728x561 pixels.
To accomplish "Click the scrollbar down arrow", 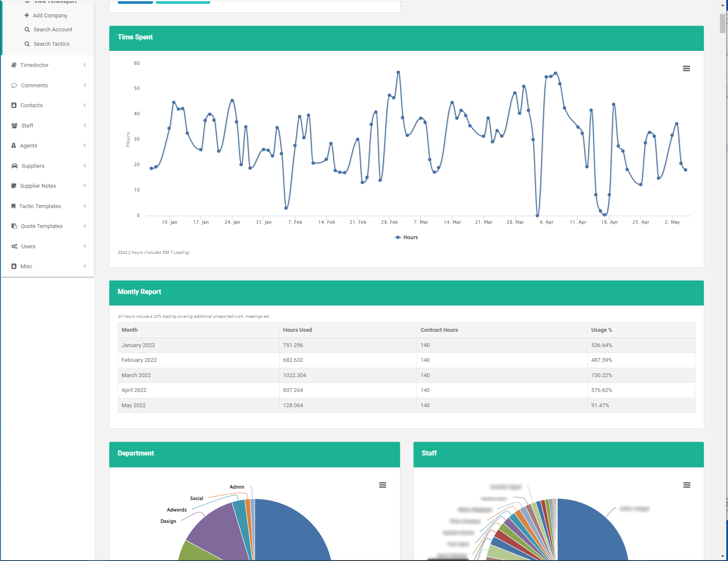I will coord(723,556).
